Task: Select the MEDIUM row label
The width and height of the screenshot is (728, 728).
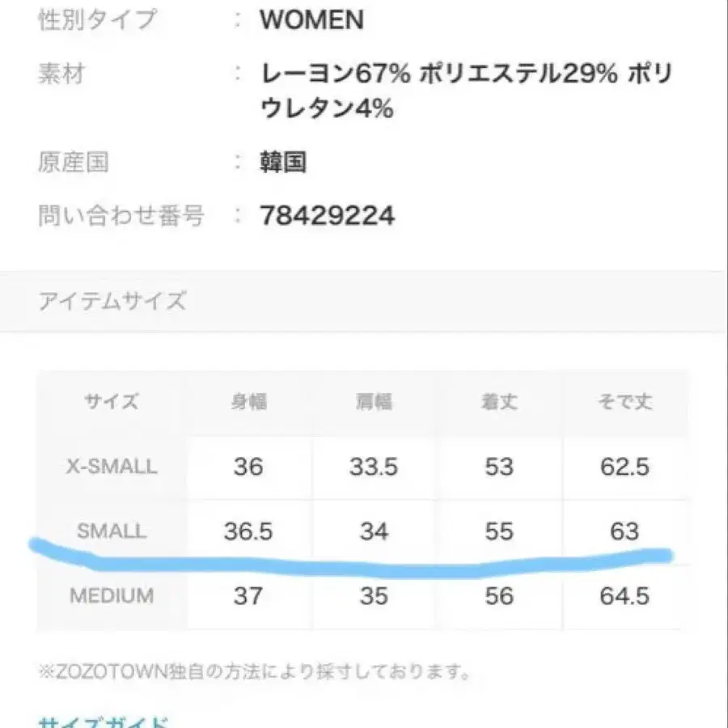Action: click(112, 596)
